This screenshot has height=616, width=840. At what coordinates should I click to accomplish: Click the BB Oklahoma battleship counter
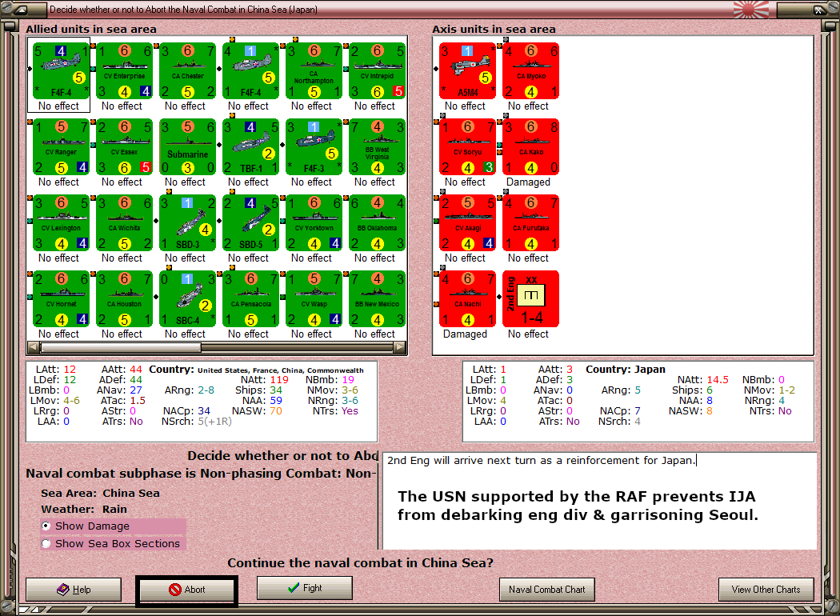(x=377, y=223)
